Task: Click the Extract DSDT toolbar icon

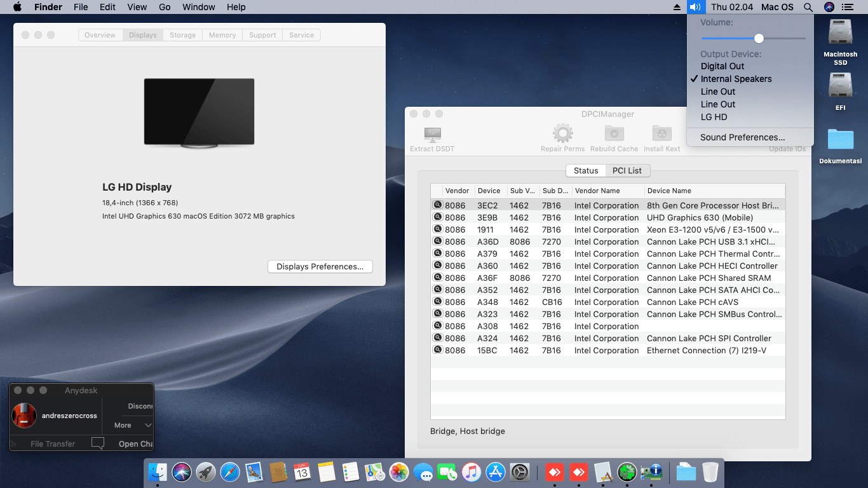Action: [433, 134]
